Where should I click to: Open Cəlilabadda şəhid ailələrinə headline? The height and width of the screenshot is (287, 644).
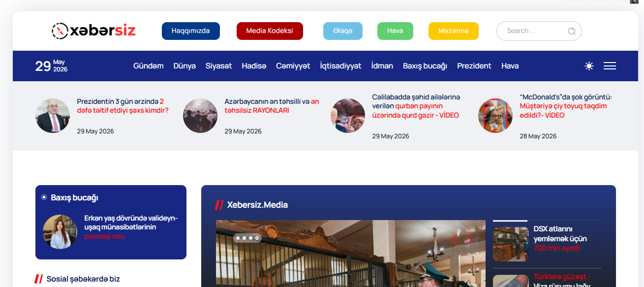pos(416,106)
